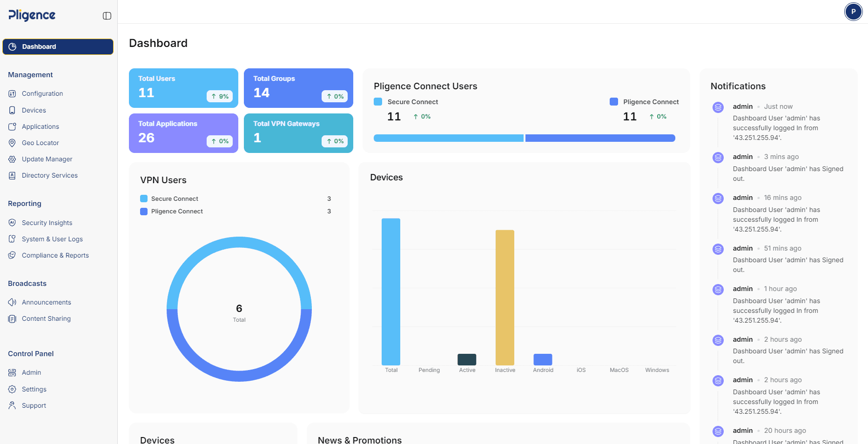Collapse the sidebar with the panel icon

coord(107,16)
